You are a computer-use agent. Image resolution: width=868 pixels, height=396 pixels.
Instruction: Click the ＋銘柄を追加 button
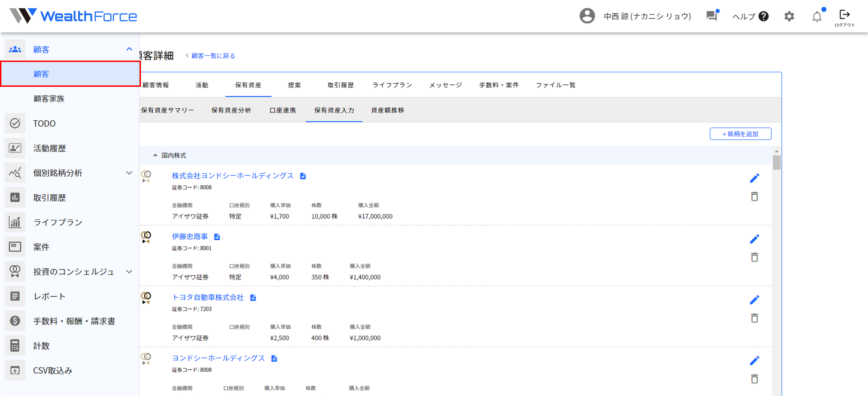(740, 134)
